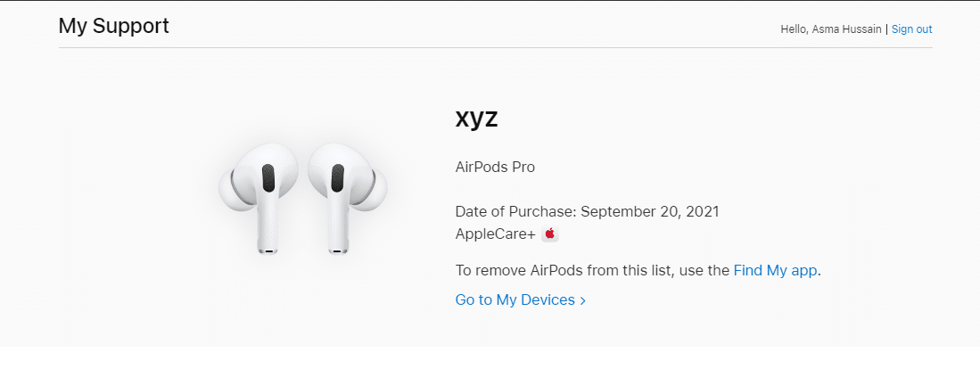Click chevron arrow after Go to My Devices
980x377 pixels.
(x=583, y=301)
